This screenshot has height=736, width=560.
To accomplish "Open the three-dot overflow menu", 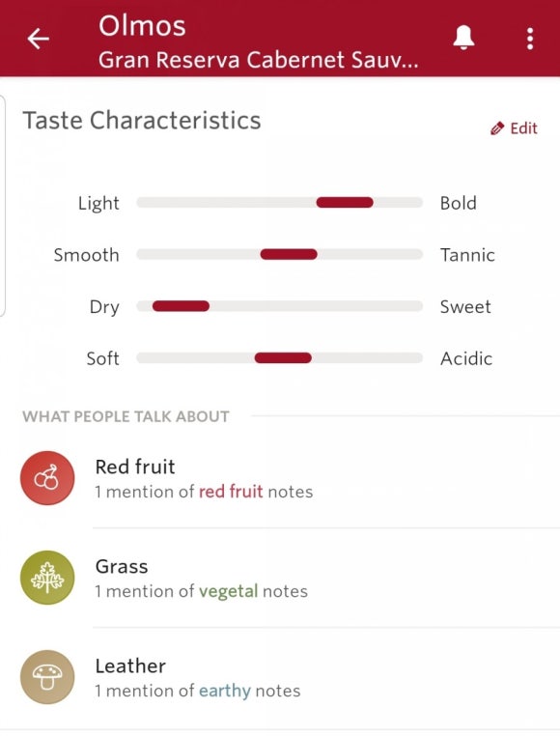I will pyautogui.click(x=530, y=39).
